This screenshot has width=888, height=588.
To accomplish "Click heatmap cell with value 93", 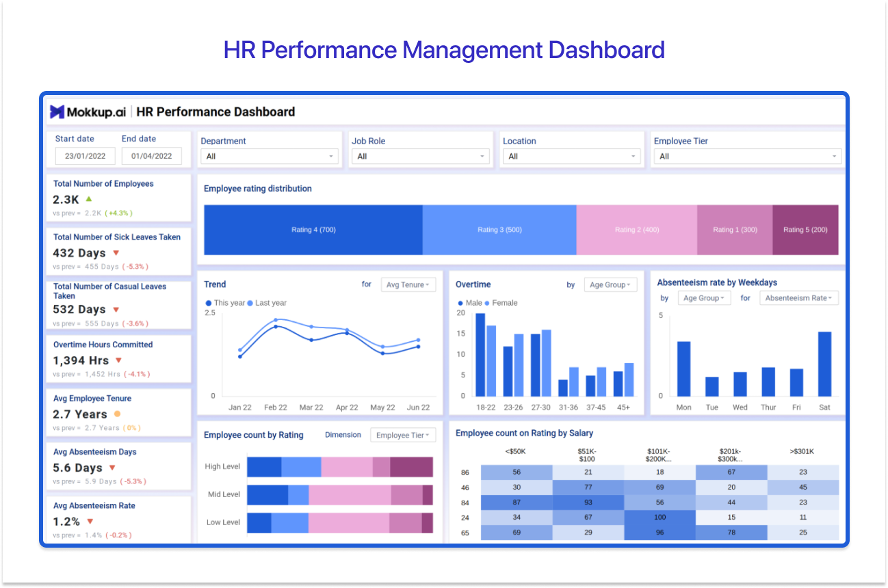I will [588, 503].
